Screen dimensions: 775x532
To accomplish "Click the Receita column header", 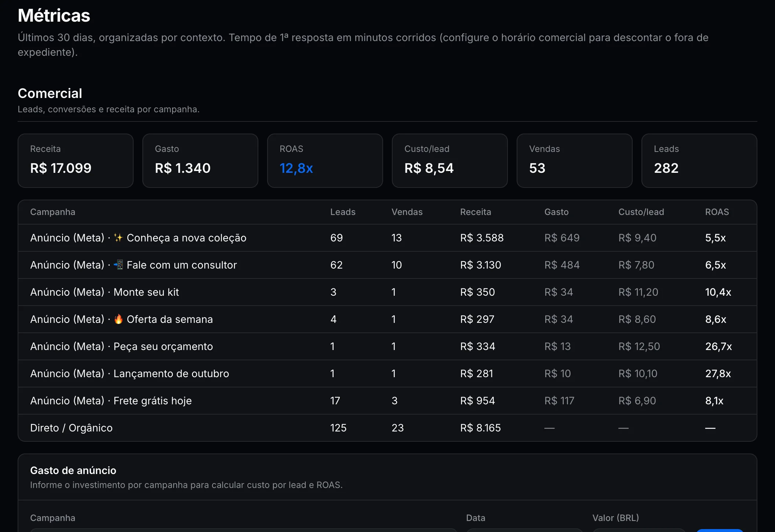I will 476,212.
